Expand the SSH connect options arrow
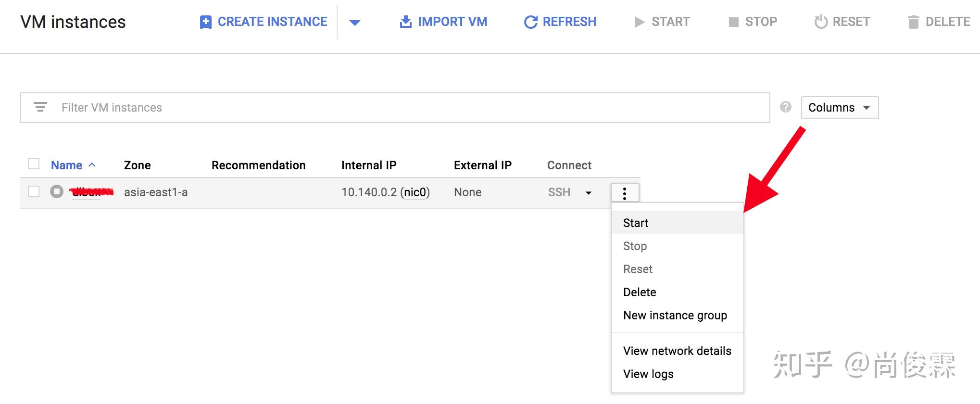 [x=588, y=193]
